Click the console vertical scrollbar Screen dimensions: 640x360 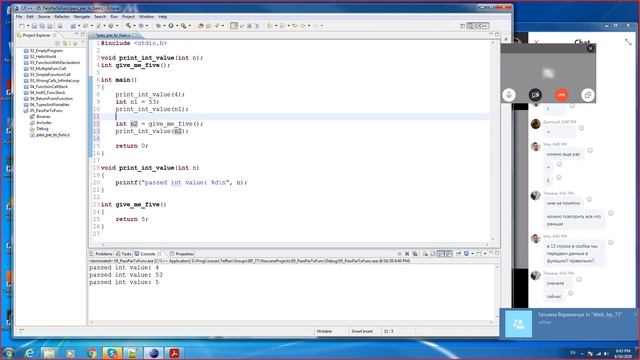pyautogui.click(x=497, y=293)
